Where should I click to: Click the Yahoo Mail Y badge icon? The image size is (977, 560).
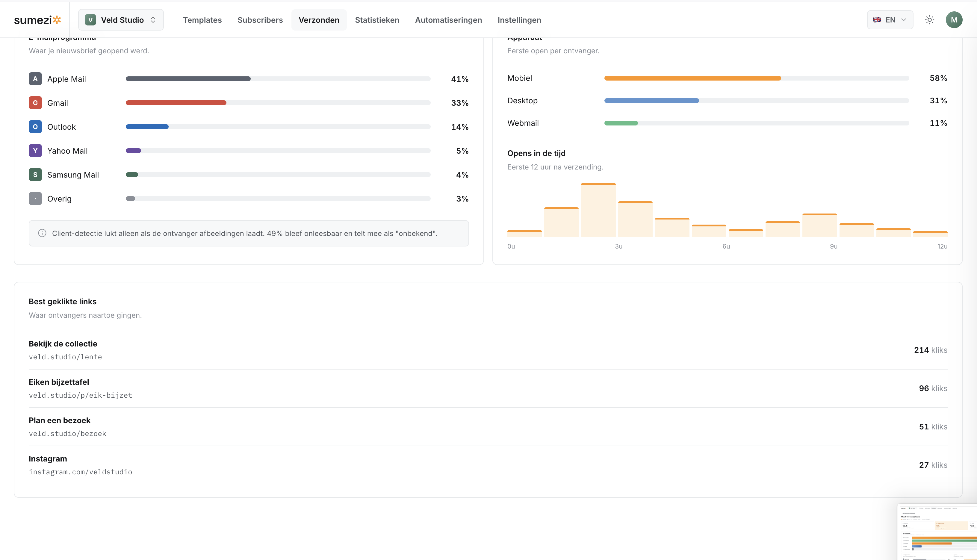pyautogui.click(x=35, y=151)
